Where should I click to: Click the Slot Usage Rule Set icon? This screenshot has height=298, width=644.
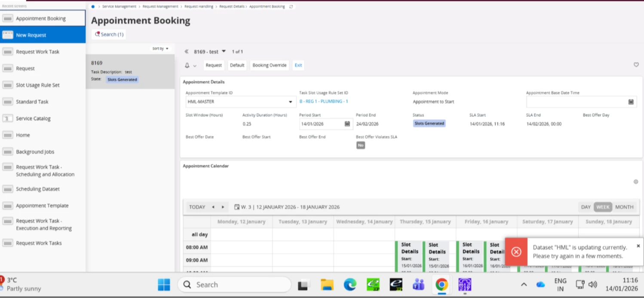(8, 85)
